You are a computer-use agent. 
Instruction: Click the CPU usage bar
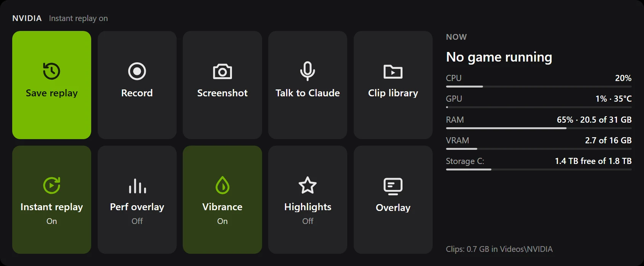pyautogui.click(x=539, y=86)
